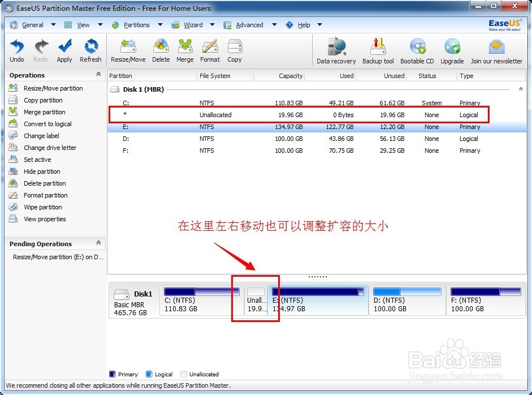Select the Unallocated partition row
This screenshot has height=395, width=532.
click(317, 115)
